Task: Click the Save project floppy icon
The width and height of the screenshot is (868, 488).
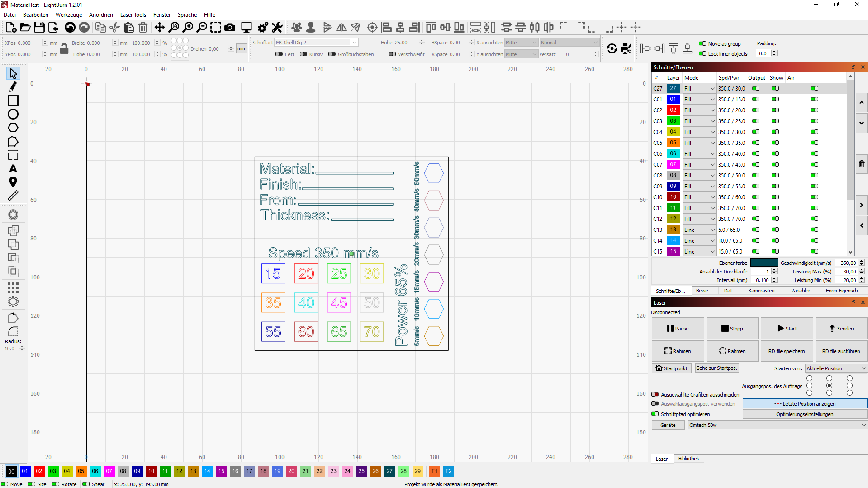Action: 39,27
